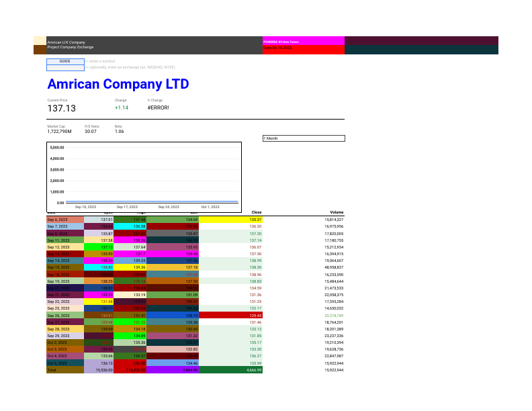
Task: Select the Sep 11, 2023 date cell
Action: tap(65, 240)
